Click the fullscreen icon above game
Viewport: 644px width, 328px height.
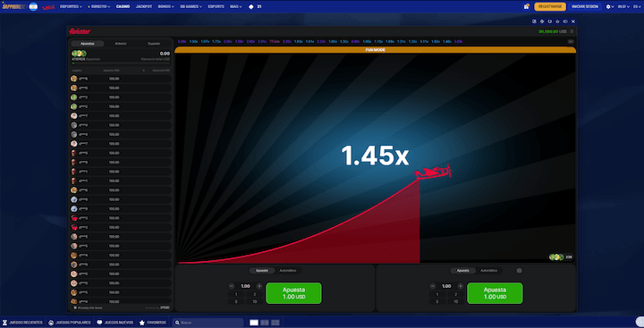(x=542, y=21)
